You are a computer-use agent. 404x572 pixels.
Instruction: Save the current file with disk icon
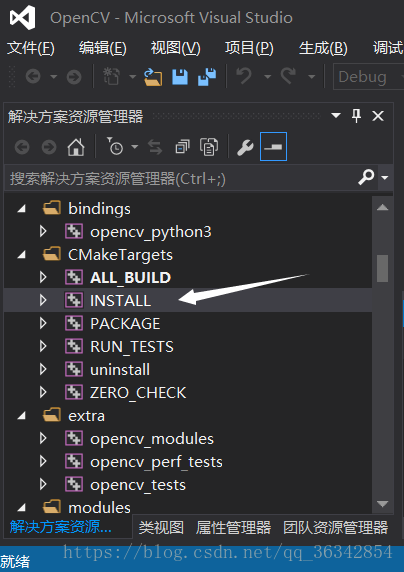[180, 76]
